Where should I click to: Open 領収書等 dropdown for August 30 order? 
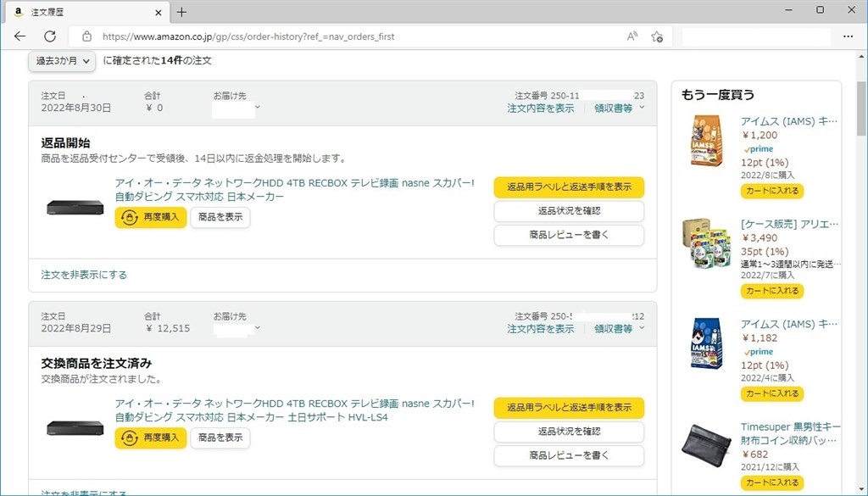619,109
